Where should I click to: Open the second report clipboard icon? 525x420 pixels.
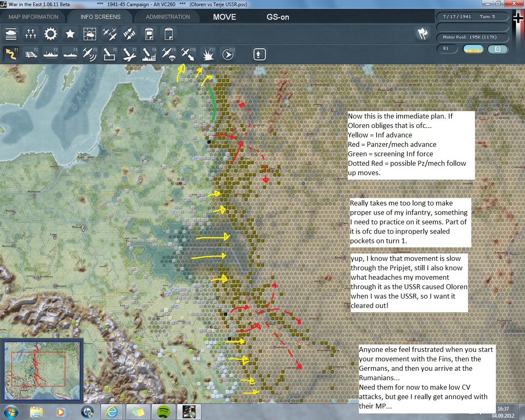click(x=169, y=34)
